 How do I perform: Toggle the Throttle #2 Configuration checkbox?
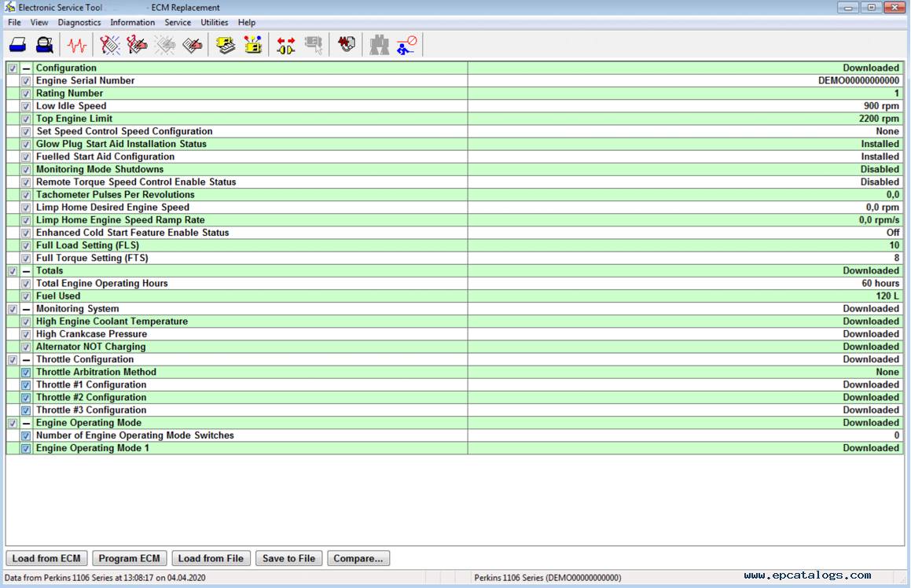(x=26, y=398)
